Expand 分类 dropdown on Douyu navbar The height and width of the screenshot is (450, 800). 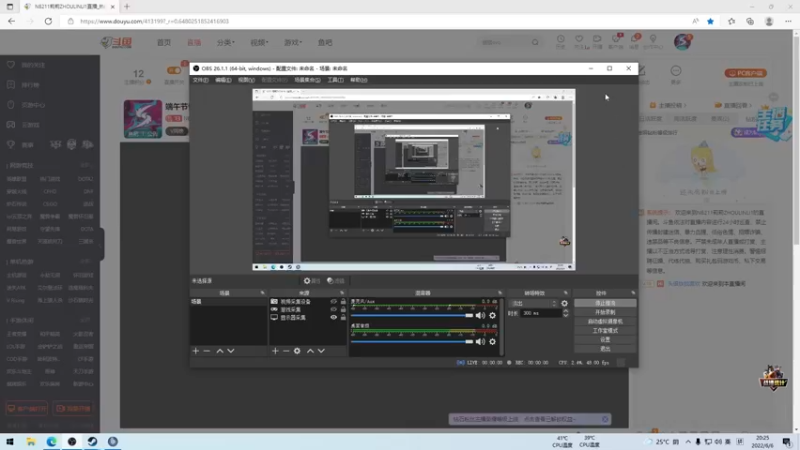click(226, 42)
